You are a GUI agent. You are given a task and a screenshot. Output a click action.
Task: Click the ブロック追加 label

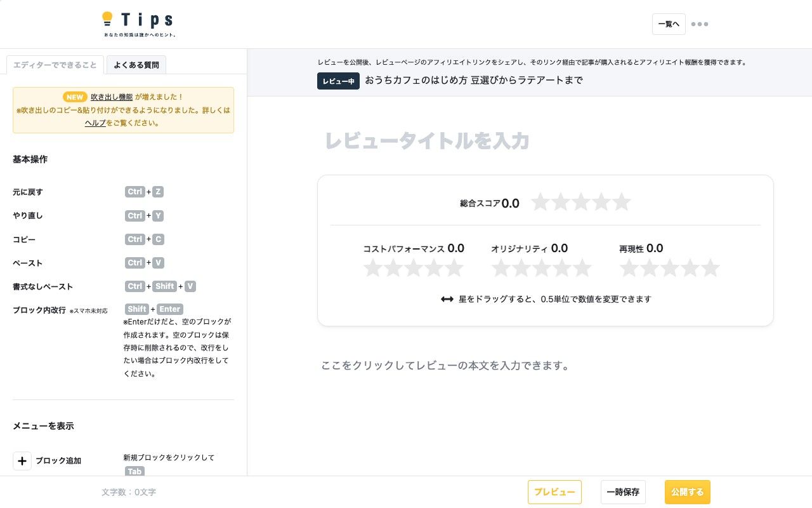[58, 461]
